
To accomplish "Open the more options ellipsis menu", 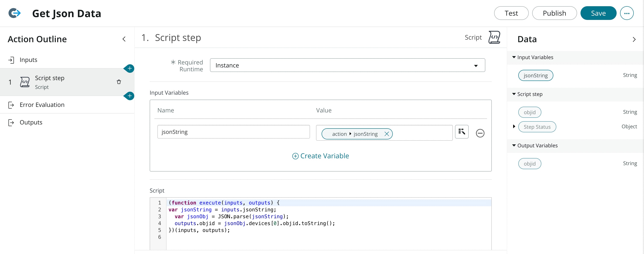I will click(x=626, y=13).
